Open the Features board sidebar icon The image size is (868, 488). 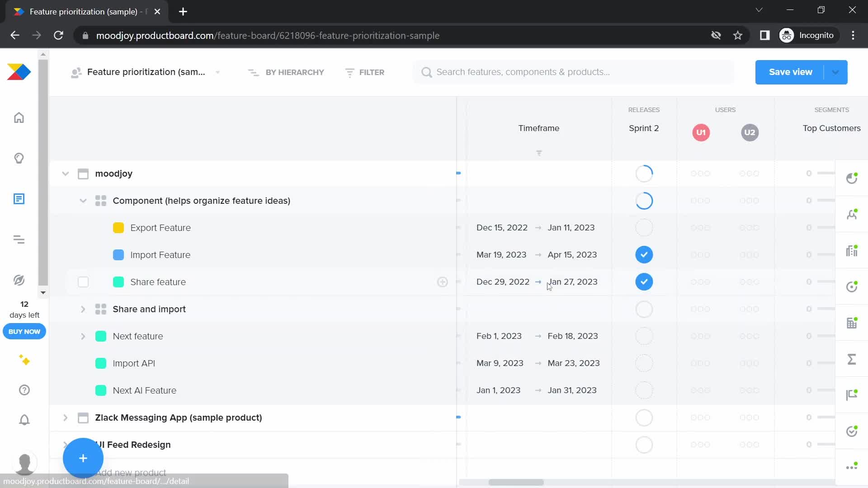pos(19,199)
